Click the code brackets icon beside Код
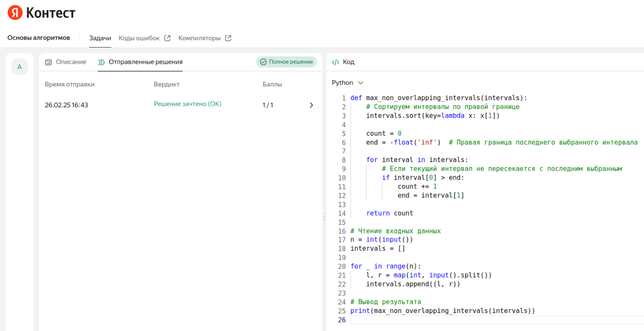The image size is (644, 331). [x=336, y=62]
